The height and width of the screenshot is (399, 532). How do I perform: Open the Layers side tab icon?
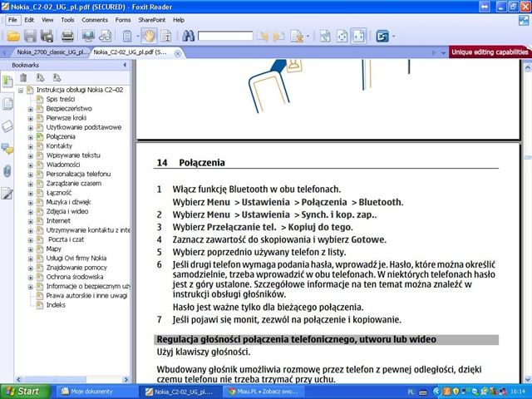pos(7,126)
